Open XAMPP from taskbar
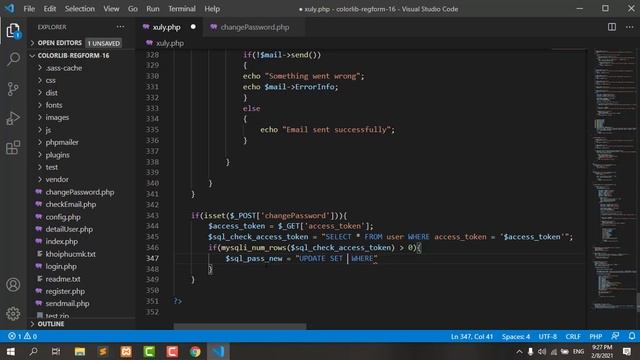The width and height of the screenshot is (640, 360). tap(126, 351)
